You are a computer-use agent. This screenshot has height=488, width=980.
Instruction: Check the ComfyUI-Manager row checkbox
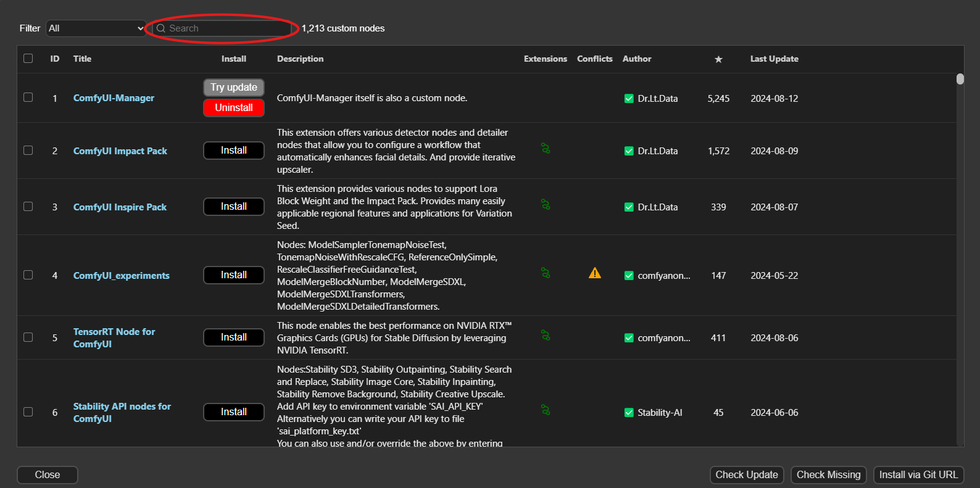tap(28, 97)
